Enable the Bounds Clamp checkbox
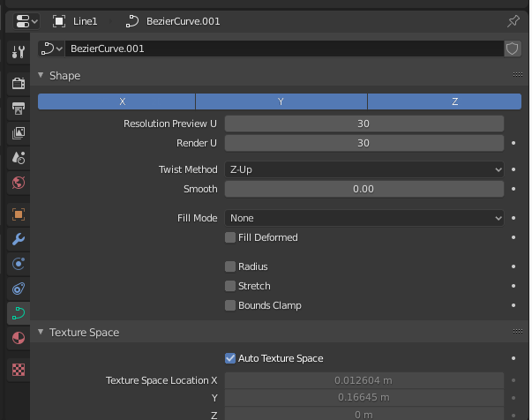The width and height of the screenshot is (532, 420). (x=230, y=305)
